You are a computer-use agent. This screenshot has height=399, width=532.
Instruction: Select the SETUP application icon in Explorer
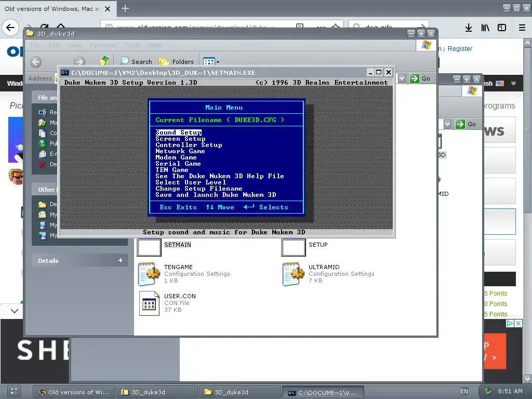click(x=294, y=247)
